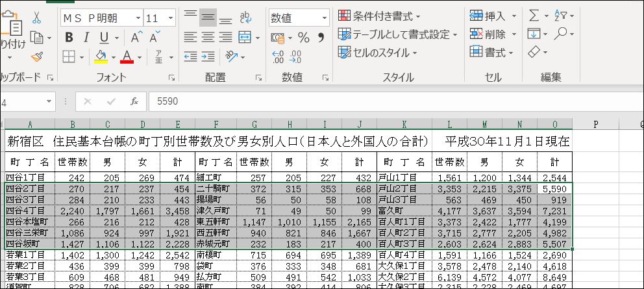Apply percent style
The height and width of the screenshot is (289, 644).
click(x=304, y=38)
